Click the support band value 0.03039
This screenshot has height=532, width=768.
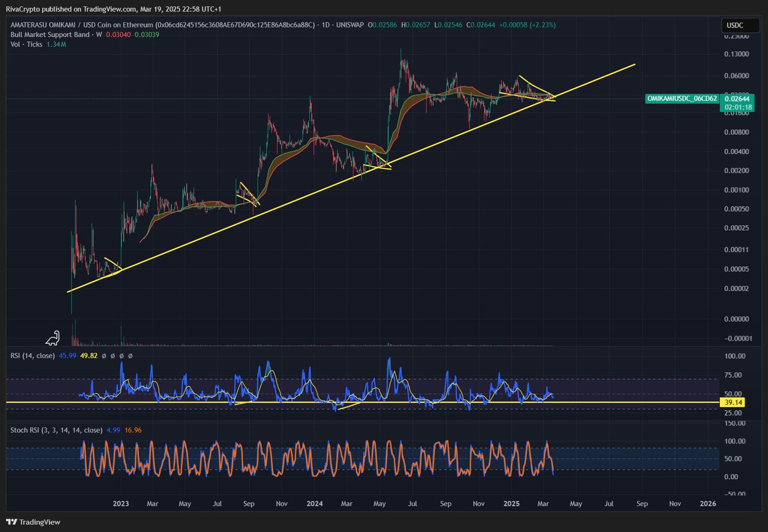pos(147,34)
